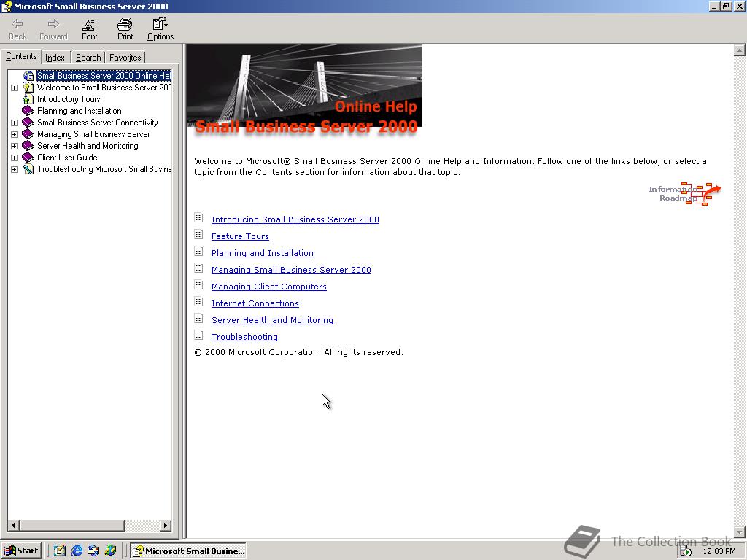This screenshot has height=560, width=747.
Task: Click content pane scroll up arrow
Action: coord(740,50)
